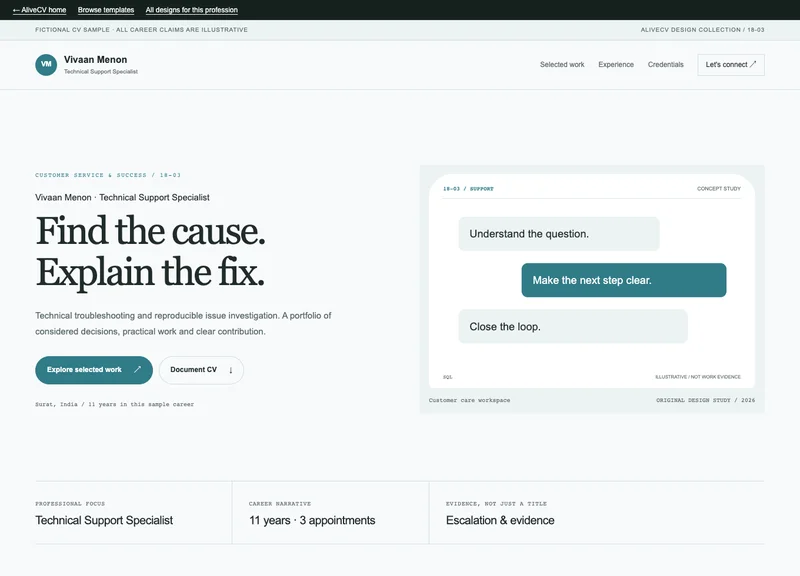Select the 'Close the loop.' chat bubble
Viewport: 800px width, 576px height.
573,327
